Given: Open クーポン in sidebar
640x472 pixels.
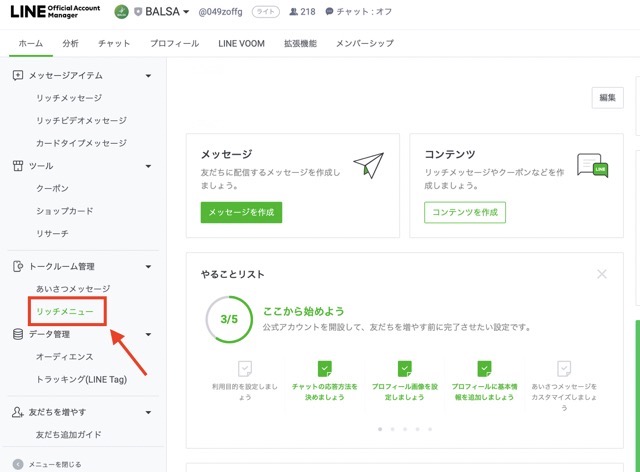Looking at the screenshot, I should (52, 188).
